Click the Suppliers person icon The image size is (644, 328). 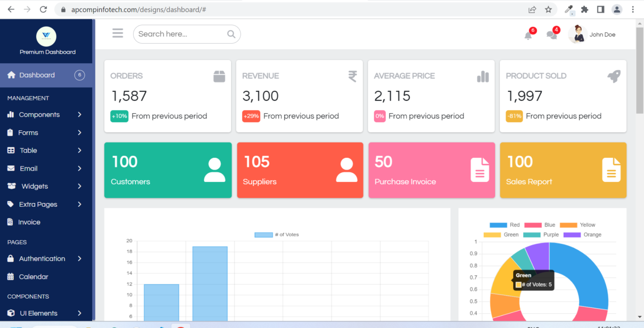pos(346,170)
